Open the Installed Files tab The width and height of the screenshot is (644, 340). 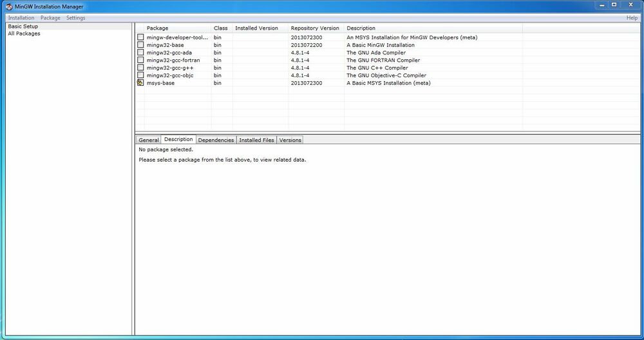click(x=256, y=140)
